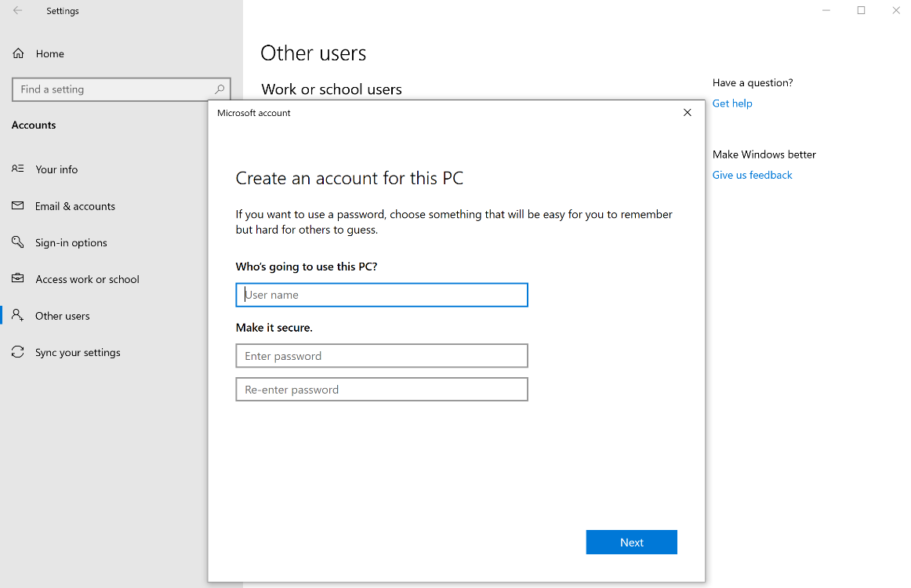This screenshot has height=588, width=911.
Task: Open Email & accounts via the envelope icon
Action: 18,205
